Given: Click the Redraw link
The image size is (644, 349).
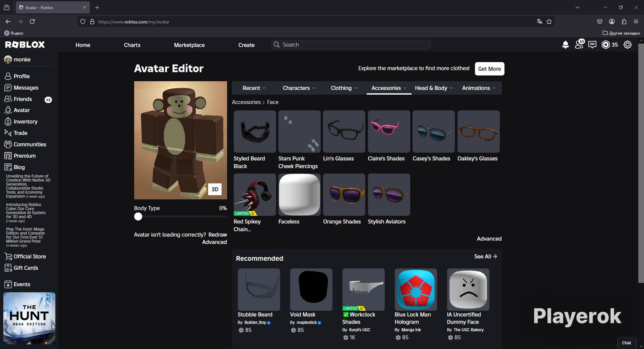Looking at the screenshot, I should tap(218, 235).
